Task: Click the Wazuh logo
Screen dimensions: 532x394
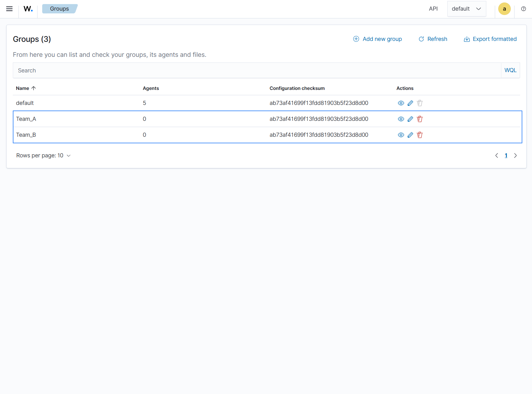Action: click(x=28, y=9)
